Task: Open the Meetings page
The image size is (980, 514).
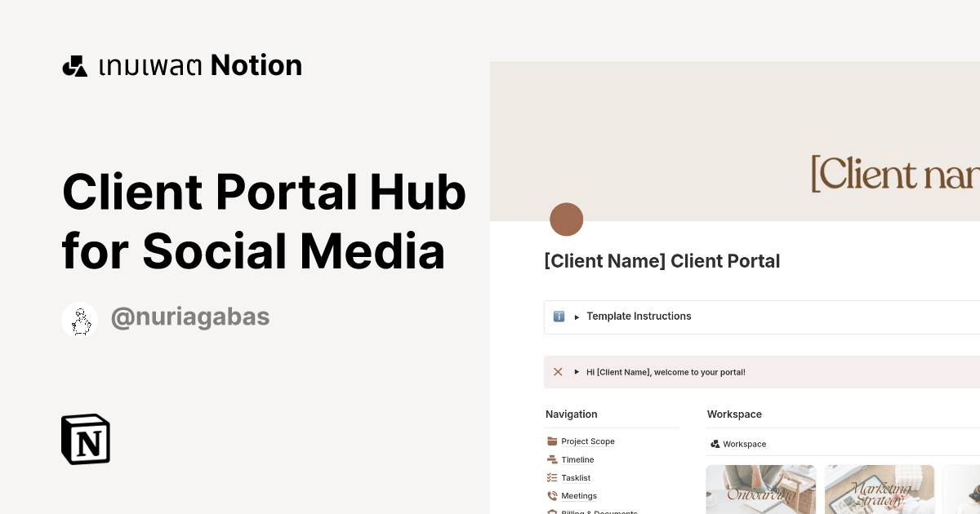Action: (579, 495)
